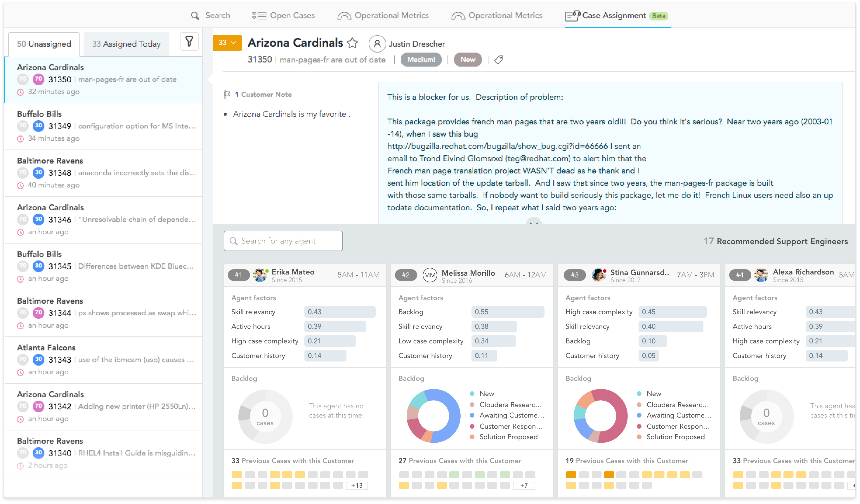Click the pink 70 badge on case 31344
Screen dimensions: 860x504
(39, 313)
